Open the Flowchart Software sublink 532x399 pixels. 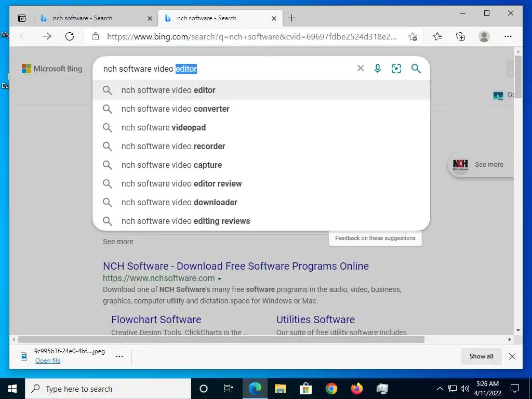tap(156, 320)
